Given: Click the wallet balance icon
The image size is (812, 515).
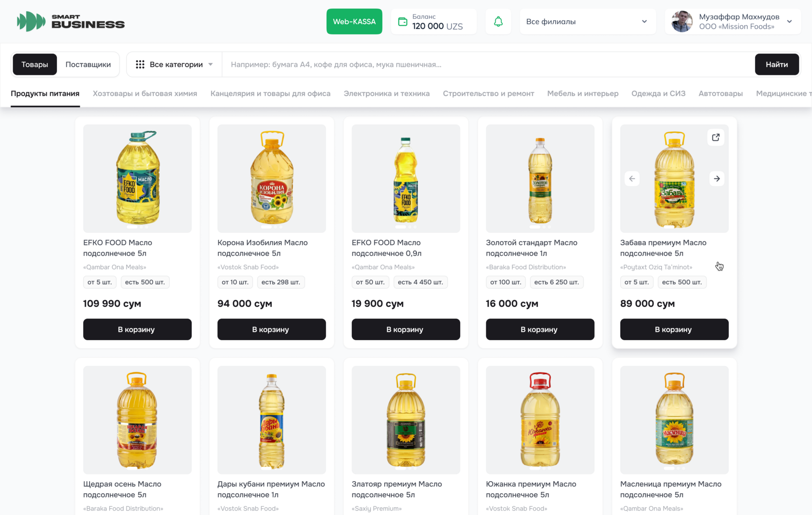Looking at the screenshot, I should (403, 22).
